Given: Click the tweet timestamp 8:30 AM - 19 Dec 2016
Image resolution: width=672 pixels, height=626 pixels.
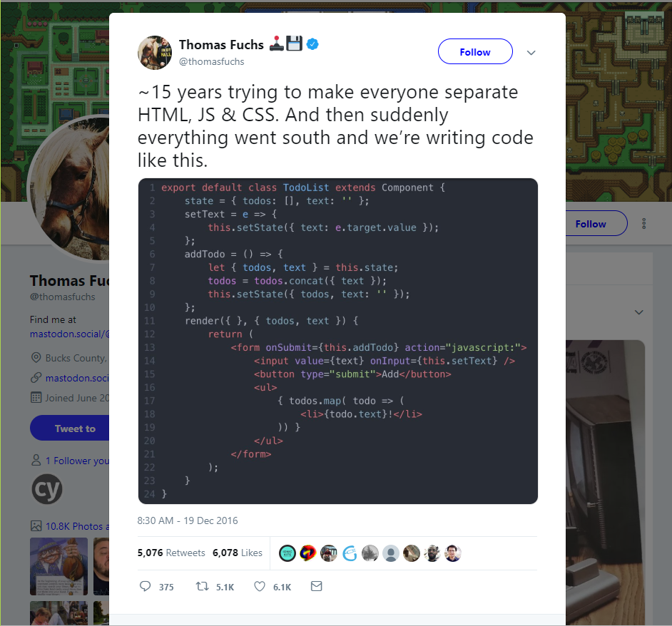Looking at the screenshot, I should click(188, 520).
